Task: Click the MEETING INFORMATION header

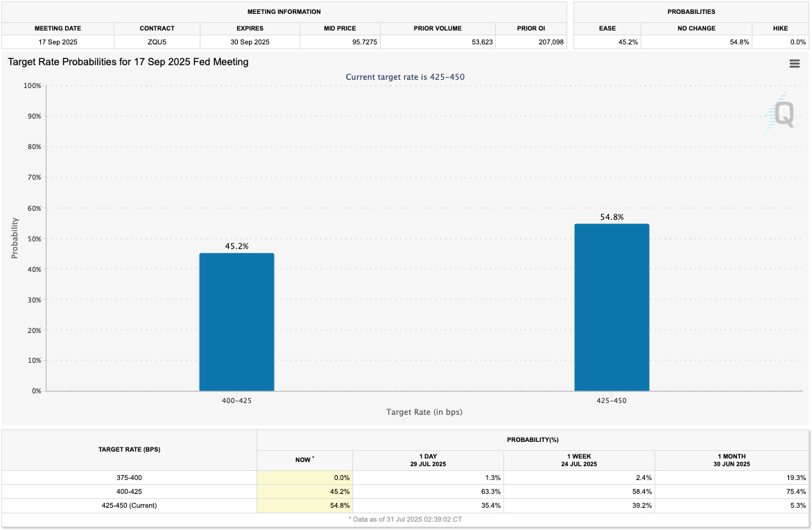Action: click(284, 12)
